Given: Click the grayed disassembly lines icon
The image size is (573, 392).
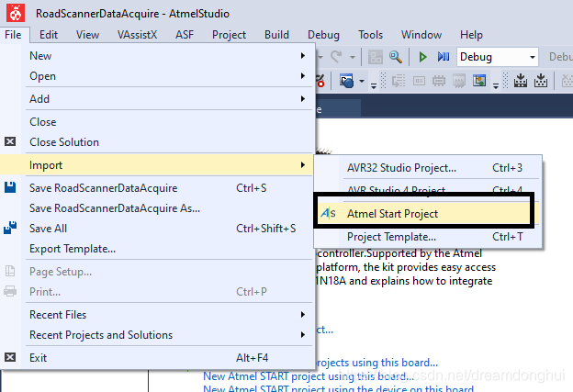Looking at the screenshot, I should 399,81.
